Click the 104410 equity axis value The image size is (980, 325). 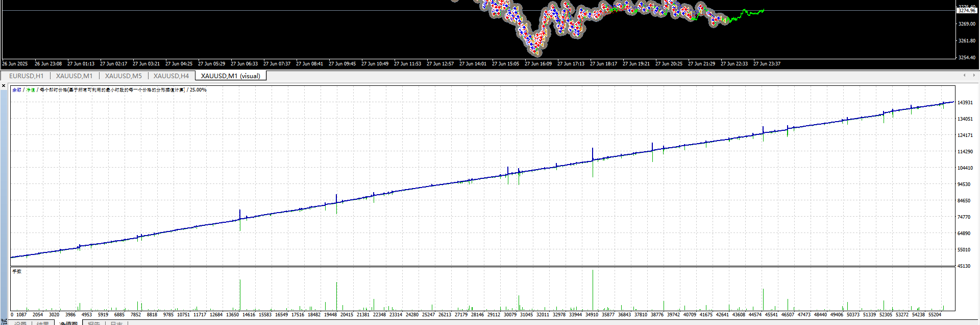click(965, 168)
